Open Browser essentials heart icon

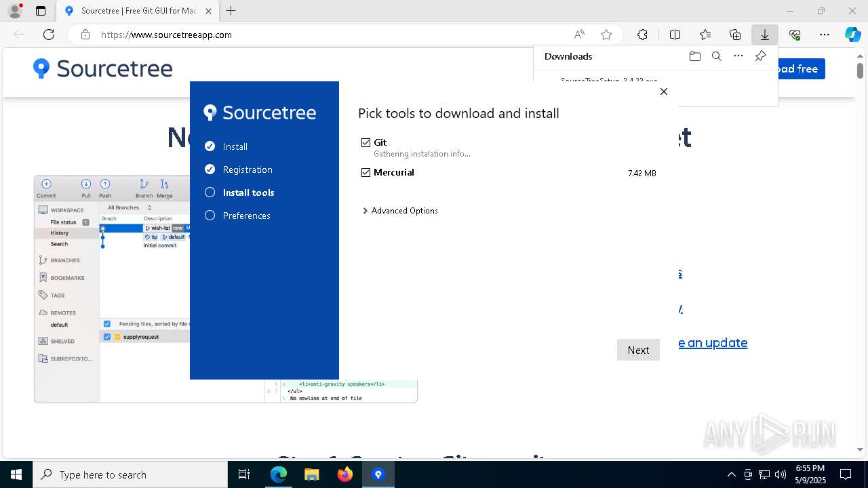795,35
